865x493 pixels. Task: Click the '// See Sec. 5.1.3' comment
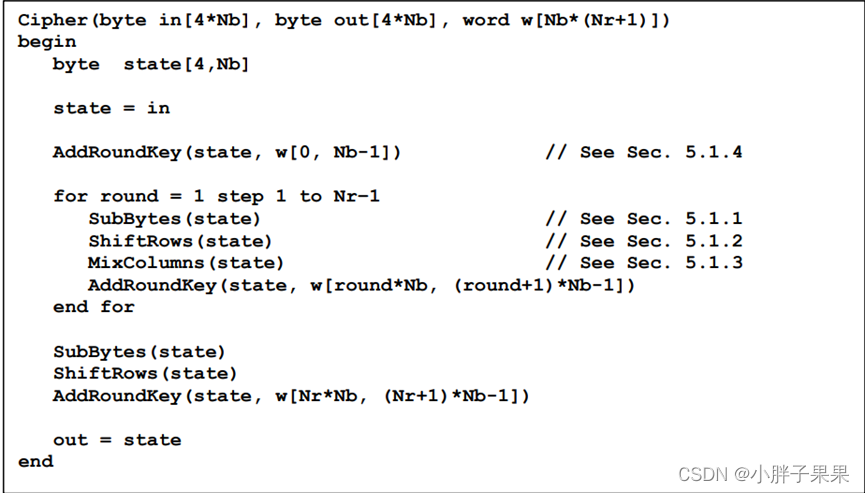pos(644,262)
